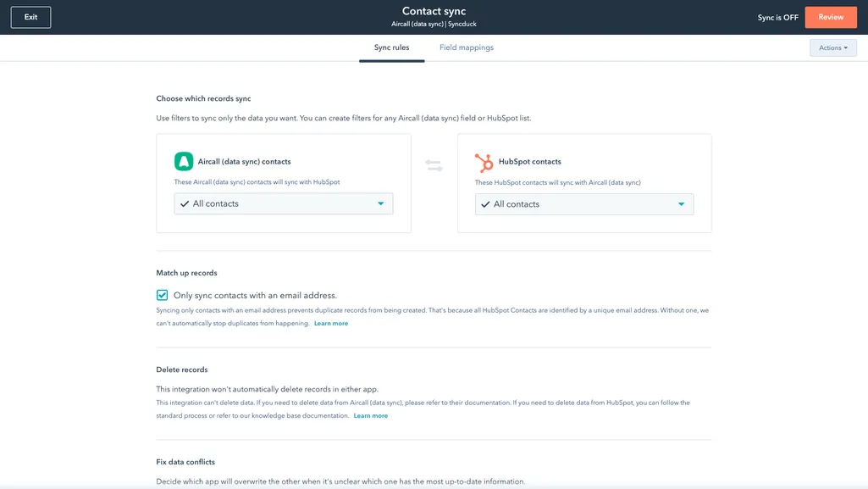Select the Sync rules tab
This screenshot has width=868, height=489.
(391, 47)
